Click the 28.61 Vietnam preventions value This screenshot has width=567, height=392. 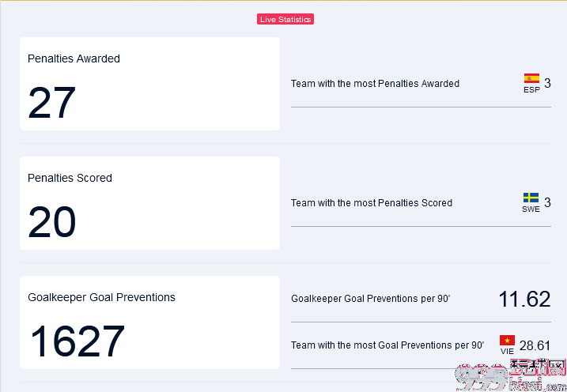click(x=535, y=345)
